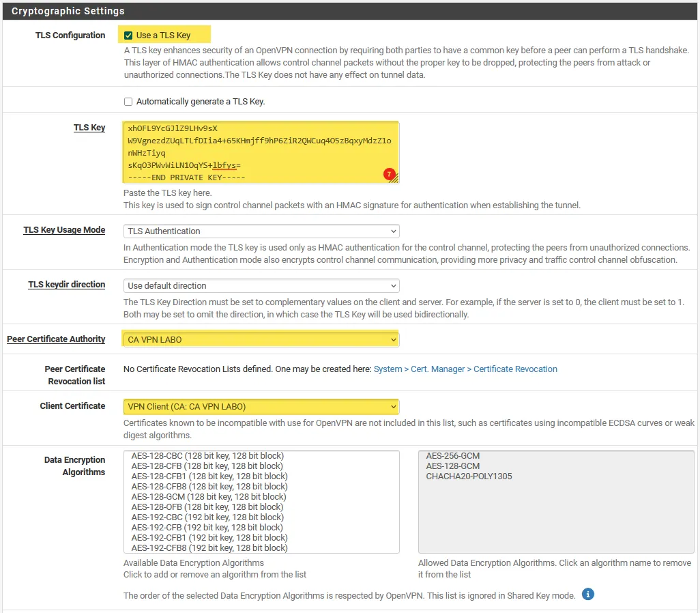
Task: Click the red badge icon in TLS Key field
Action: (x=389, y=174)
